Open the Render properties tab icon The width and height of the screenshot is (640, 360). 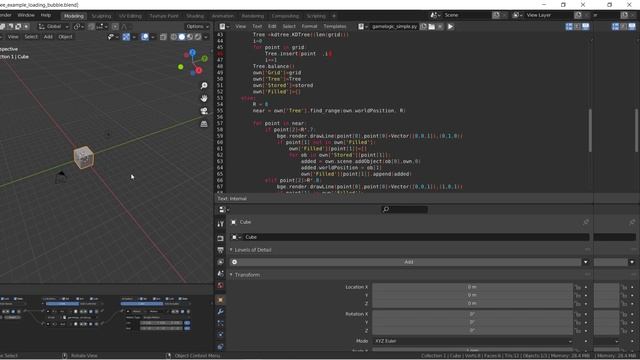click(x=220, y=238)
